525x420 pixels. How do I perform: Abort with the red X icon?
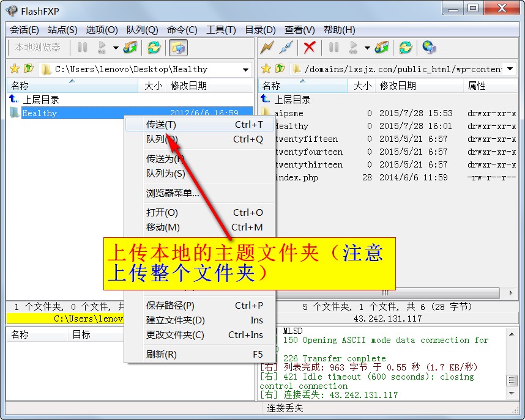(x=310, y=48)
